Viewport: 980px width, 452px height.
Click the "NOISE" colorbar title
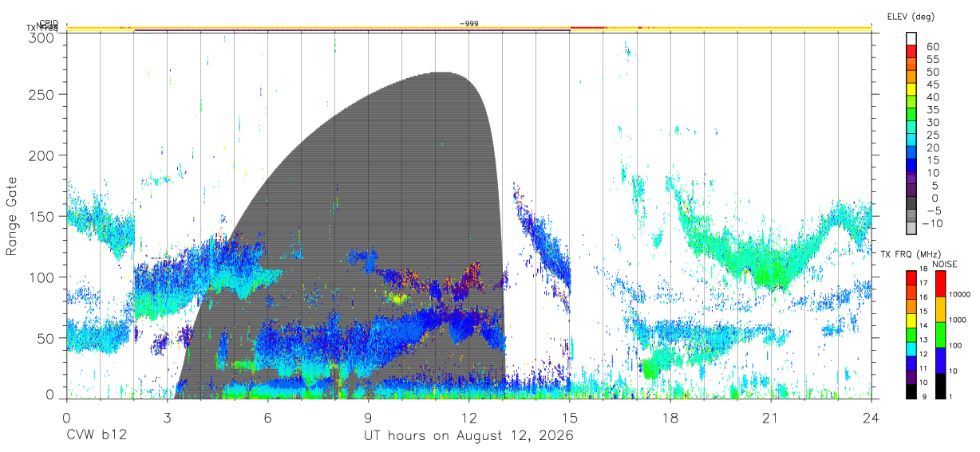pyautogui.click(x=944, y=264)
